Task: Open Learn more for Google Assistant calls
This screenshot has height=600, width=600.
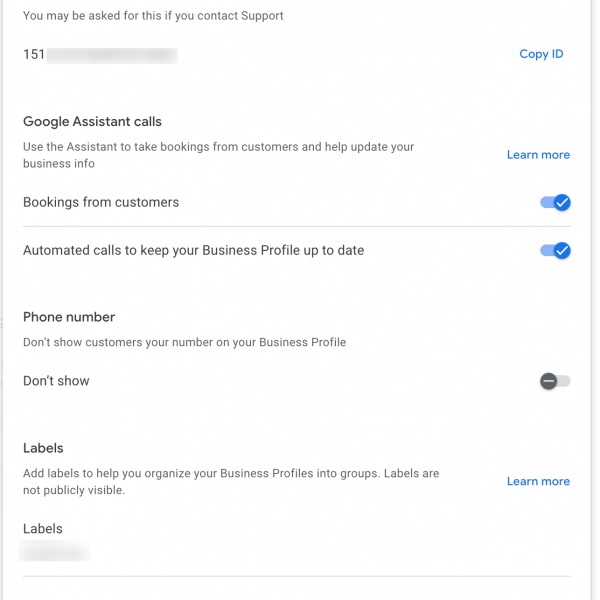Action: 538,155
